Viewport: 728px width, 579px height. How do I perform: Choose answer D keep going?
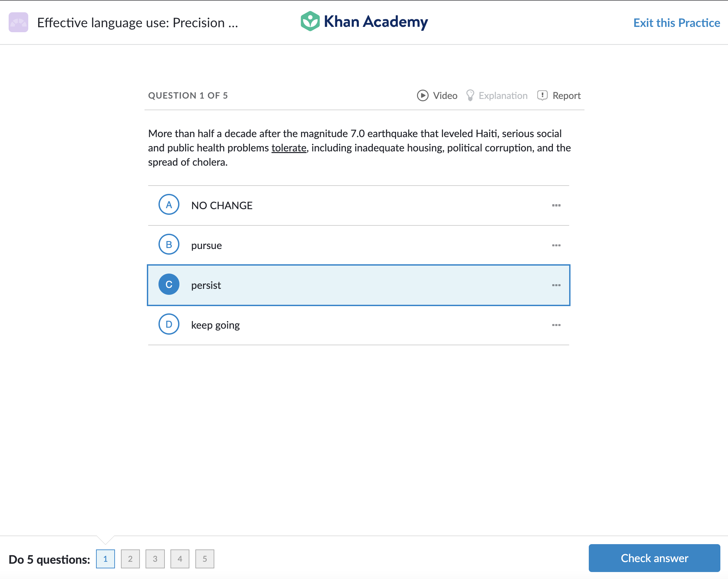[215, 325]
